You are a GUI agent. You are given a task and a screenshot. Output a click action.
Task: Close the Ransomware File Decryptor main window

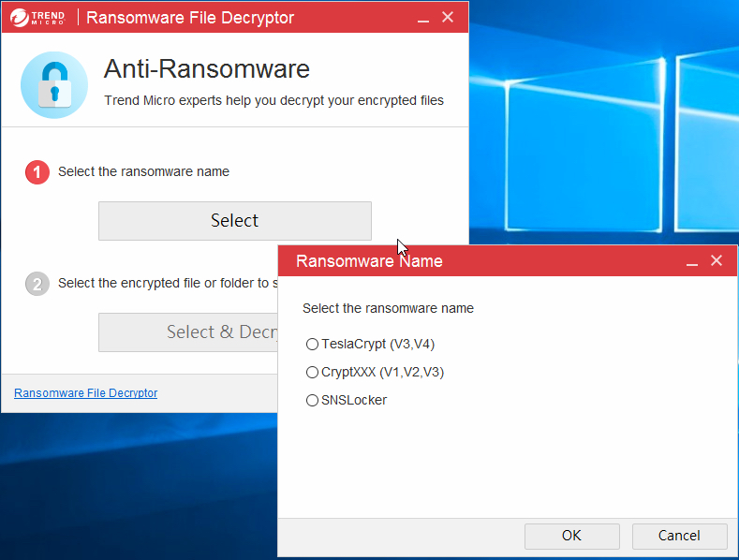pyautogui.click(x=448, y=17)
